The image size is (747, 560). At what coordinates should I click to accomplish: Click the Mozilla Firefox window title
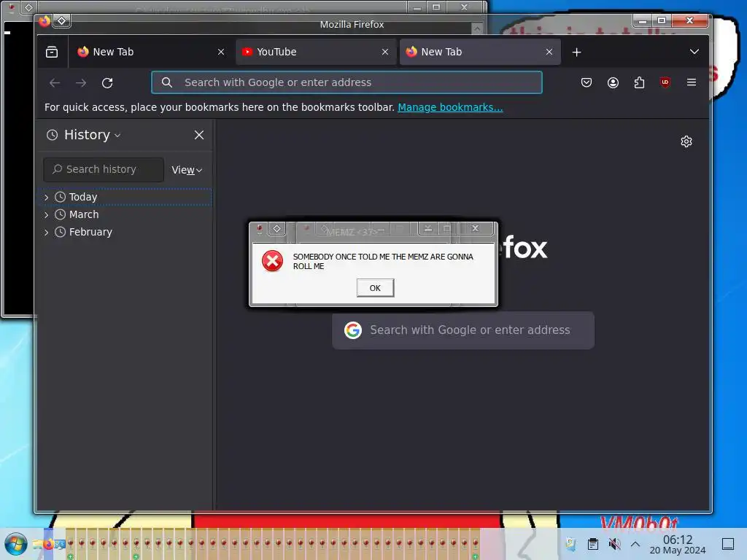pos(352,24)
